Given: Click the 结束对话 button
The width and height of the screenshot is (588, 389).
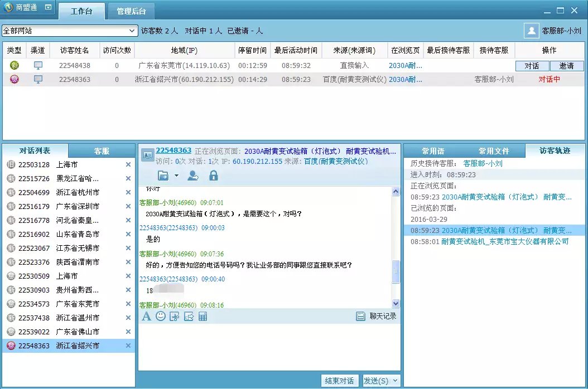Looking at the screenshot, I should 339,381.
